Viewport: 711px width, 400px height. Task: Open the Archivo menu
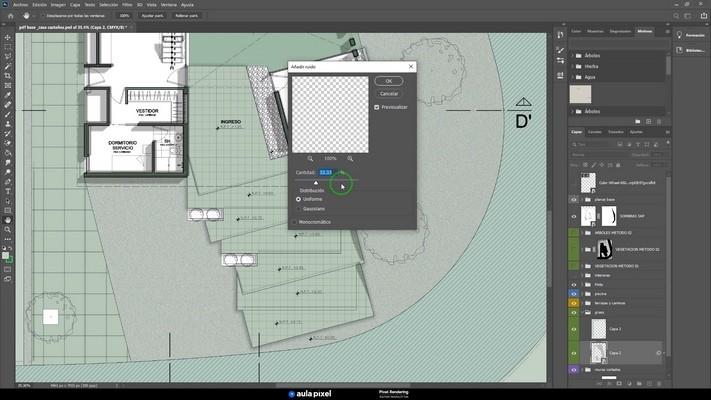coord(20,5)
